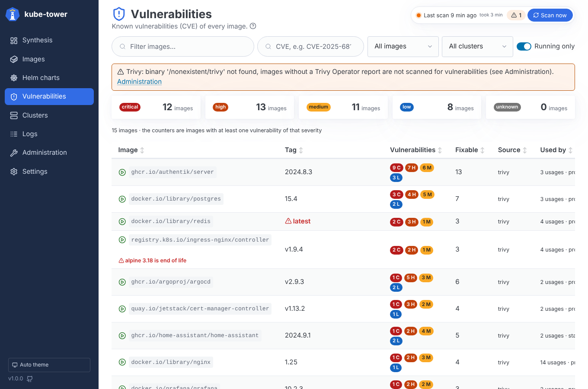Open Settings in the sidebar

tap(49, 172)
